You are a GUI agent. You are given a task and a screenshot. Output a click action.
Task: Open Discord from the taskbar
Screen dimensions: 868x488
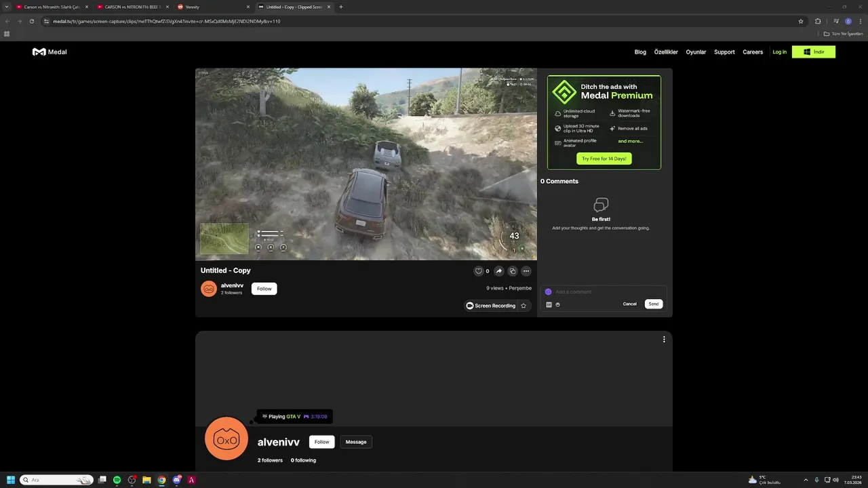point(176,480)
